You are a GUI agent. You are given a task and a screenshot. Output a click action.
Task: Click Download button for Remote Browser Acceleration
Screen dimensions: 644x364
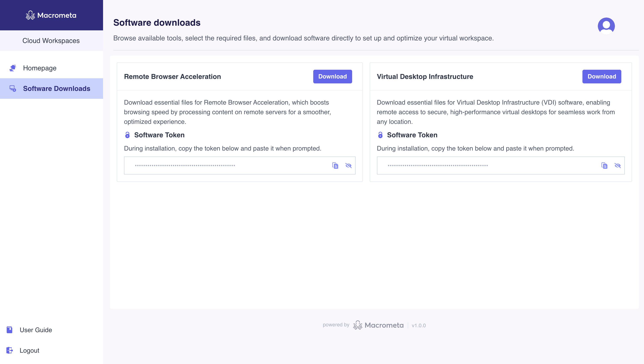pos(333,77)
